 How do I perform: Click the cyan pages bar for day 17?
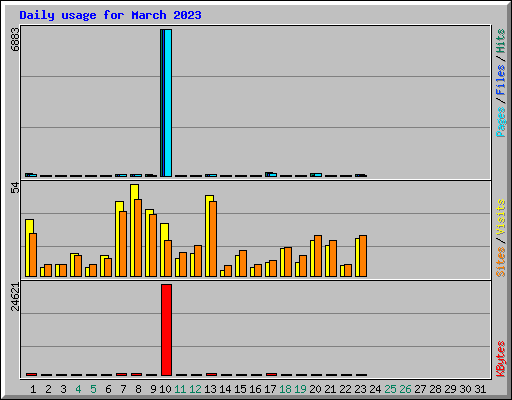pos(273,175)
